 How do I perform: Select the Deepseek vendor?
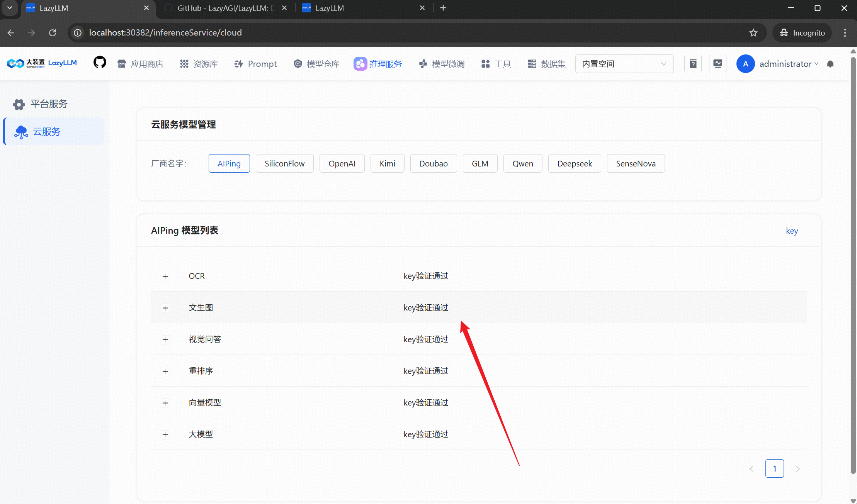point(574,163)
